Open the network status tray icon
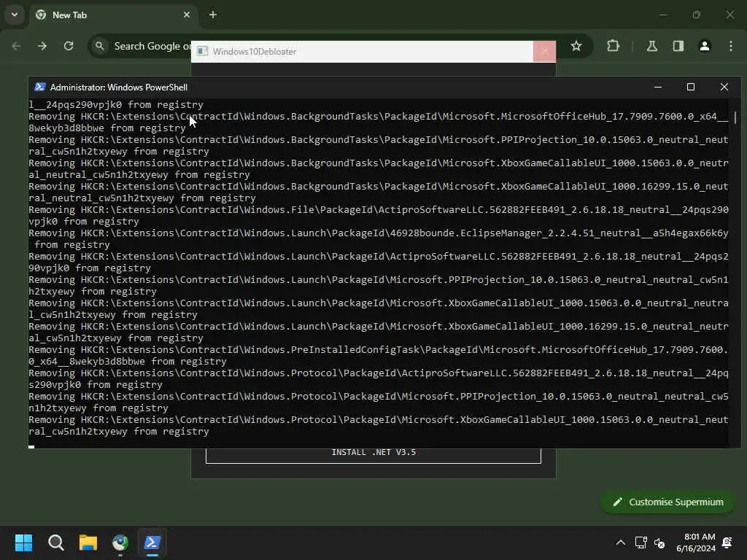The width and height of the screenshot is (747, 560). pyautogui.click(x=640, y=542)
